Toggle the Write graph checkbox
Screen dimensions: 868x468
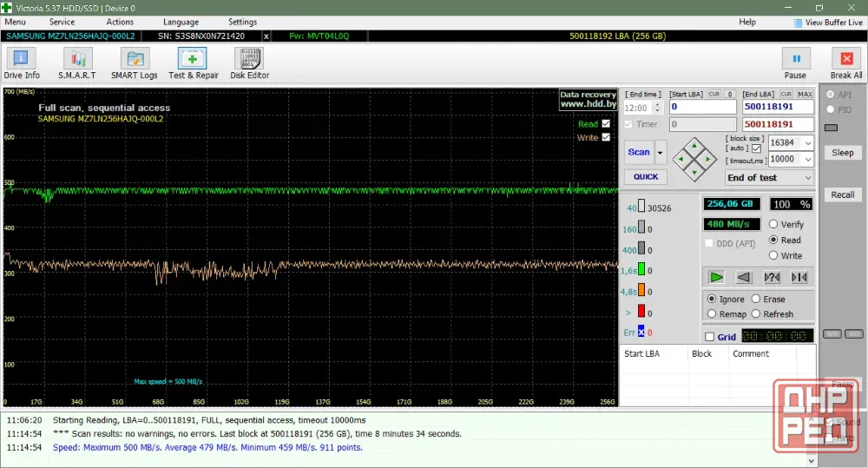click(x=606, y=137)
